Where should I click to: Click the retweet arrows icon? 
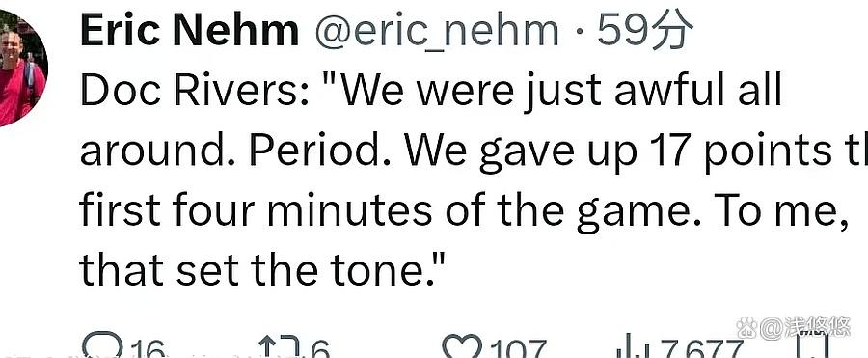pos(282,347)
